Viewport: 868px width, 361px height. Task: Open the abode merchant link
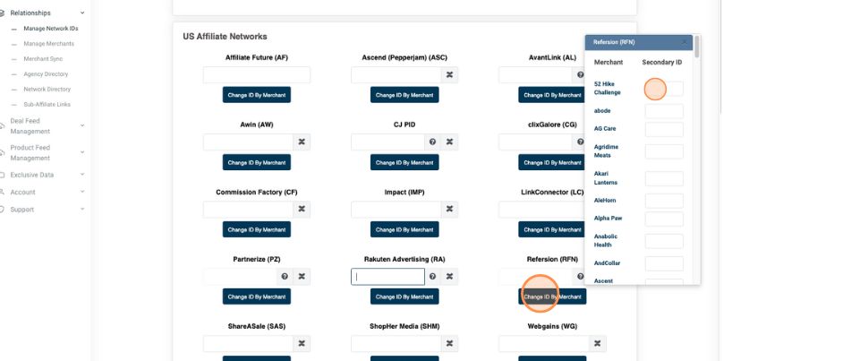[602, 110]
